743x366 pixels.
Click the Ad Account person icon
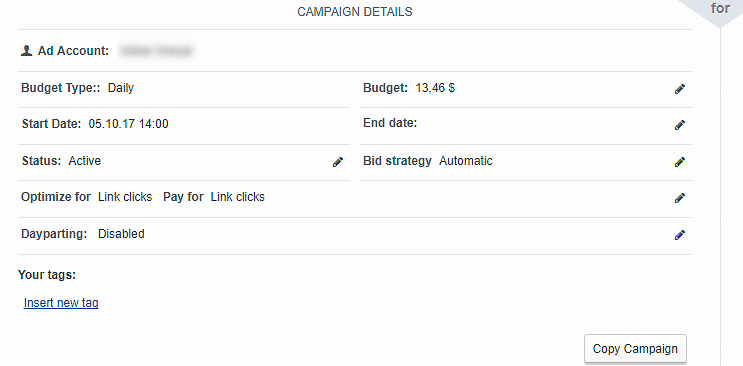[x=26, y=51]
